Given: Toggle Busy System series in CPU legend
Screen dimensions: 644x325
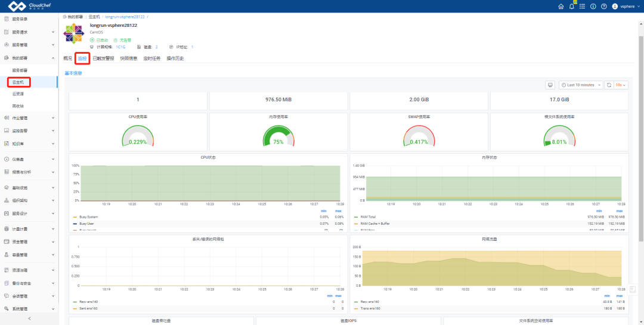Looking at the screenshot, I should [x=84, y=217].
